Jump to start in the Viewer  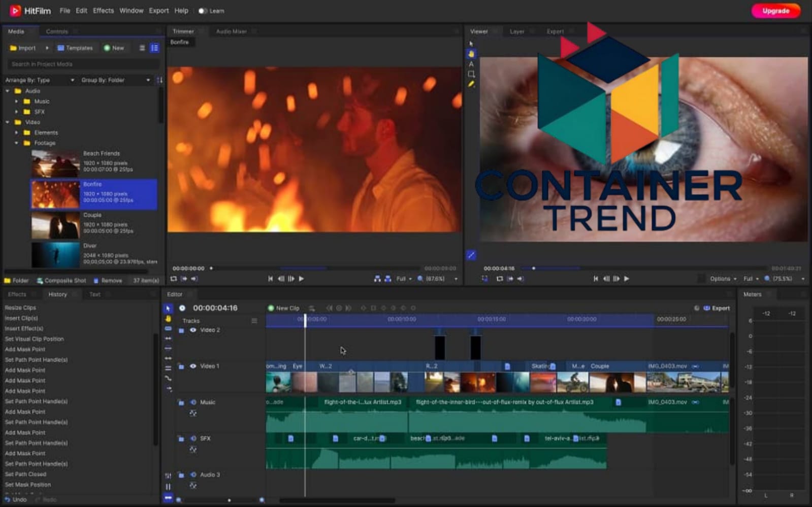coord(596,279)
